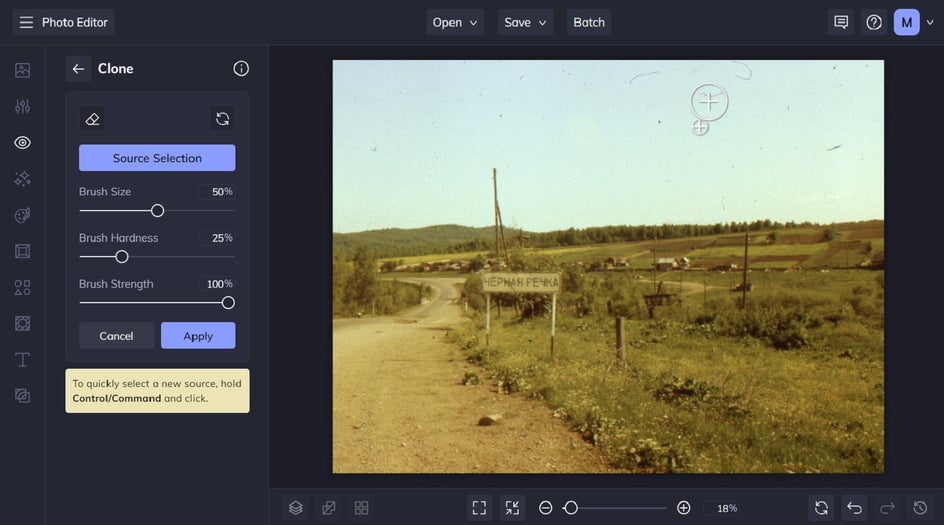
Task: Open the layers icon in bottom bar
Action: pyautogui.click(x=296, y=508)
